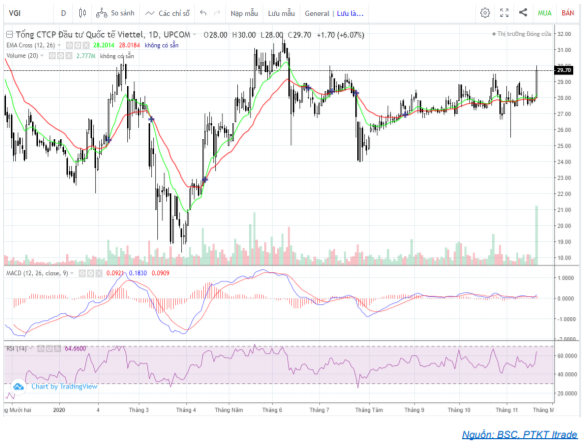Expand RSI (14) dropdown arrow
The width and height of the screenshot is (584, 443).
[31, 349]
